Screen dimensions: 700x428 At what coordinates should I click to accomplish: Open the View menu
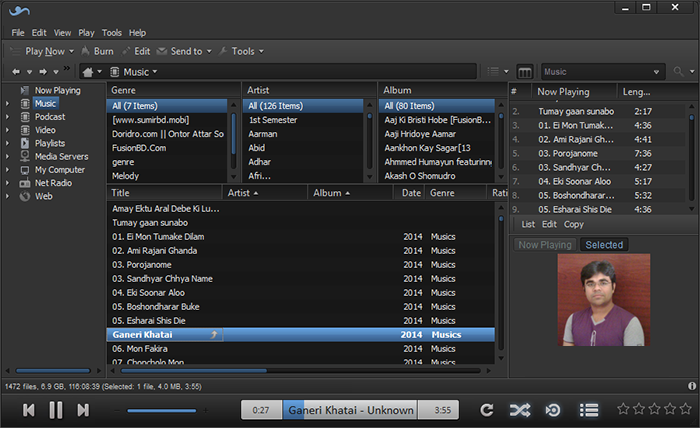(x=62, y=33)
